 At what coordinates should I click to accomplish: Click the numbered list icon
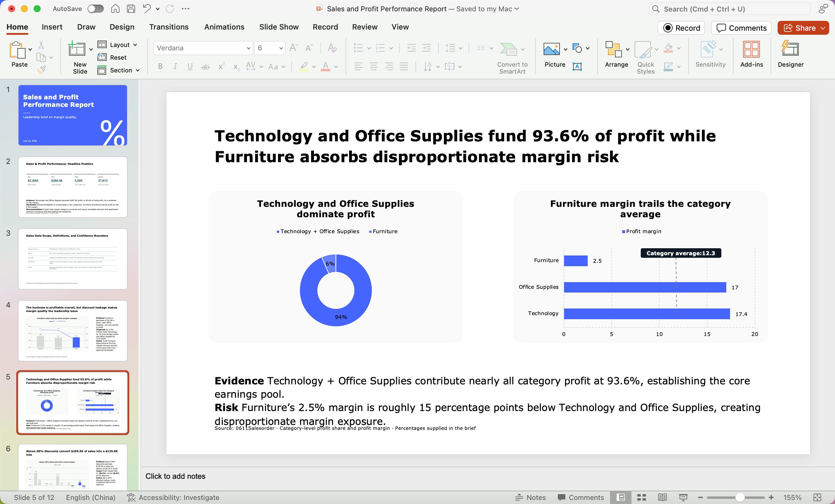pos(381,48)
